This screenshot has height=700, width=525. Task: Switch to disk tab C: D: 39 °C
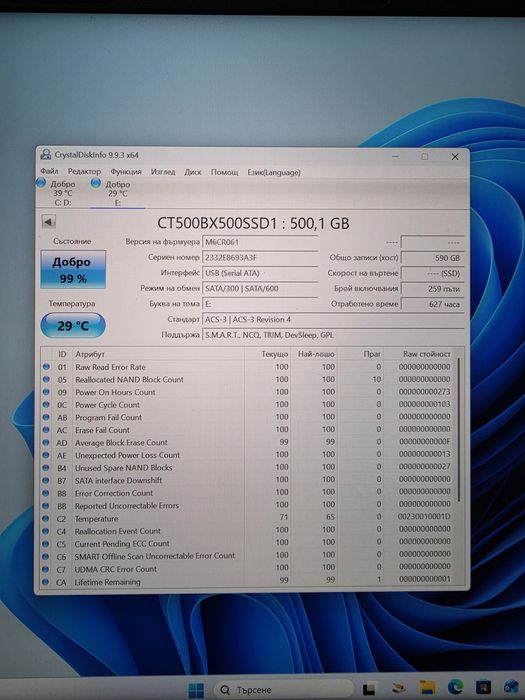click(x=62, y=193)
